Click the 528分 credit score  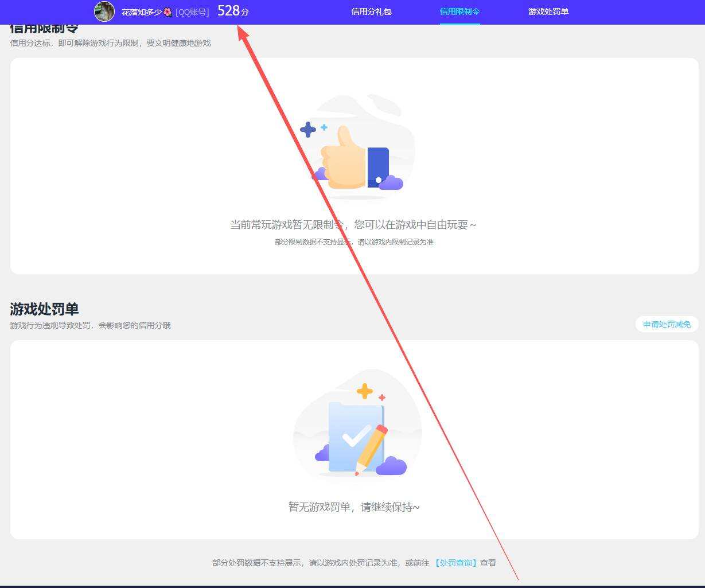click(233, 10)
